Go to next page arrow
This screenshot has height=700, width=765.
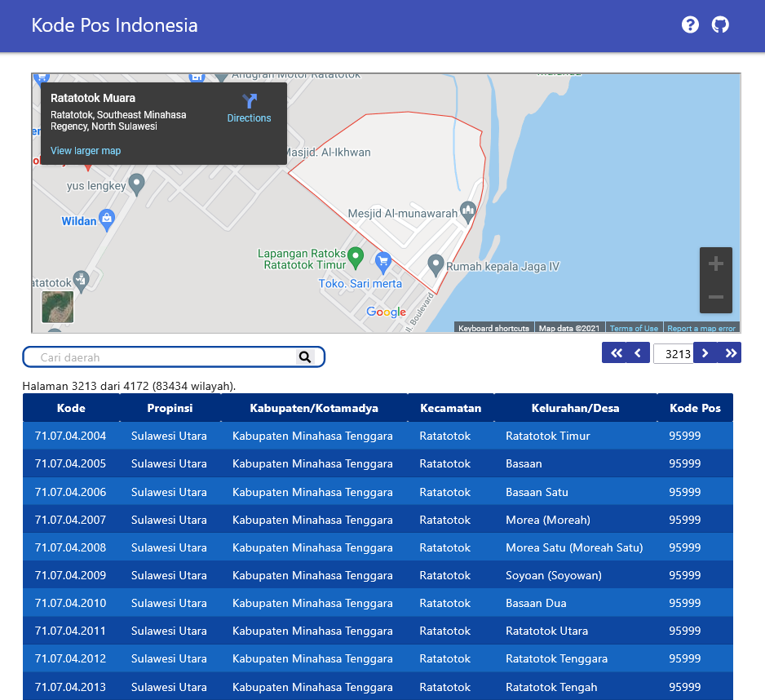click(x=705, y=353)
